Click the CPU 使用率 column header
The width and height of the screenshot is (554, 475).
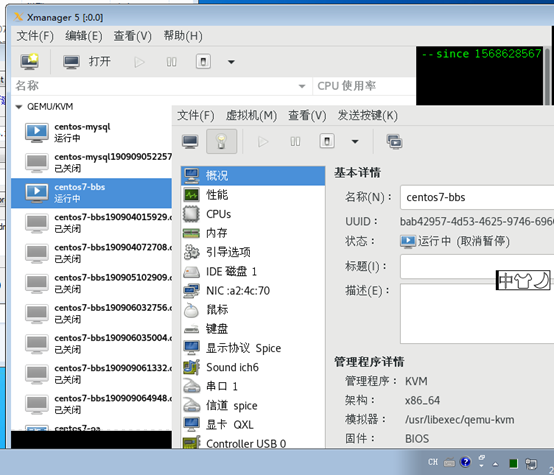(363, 86)
